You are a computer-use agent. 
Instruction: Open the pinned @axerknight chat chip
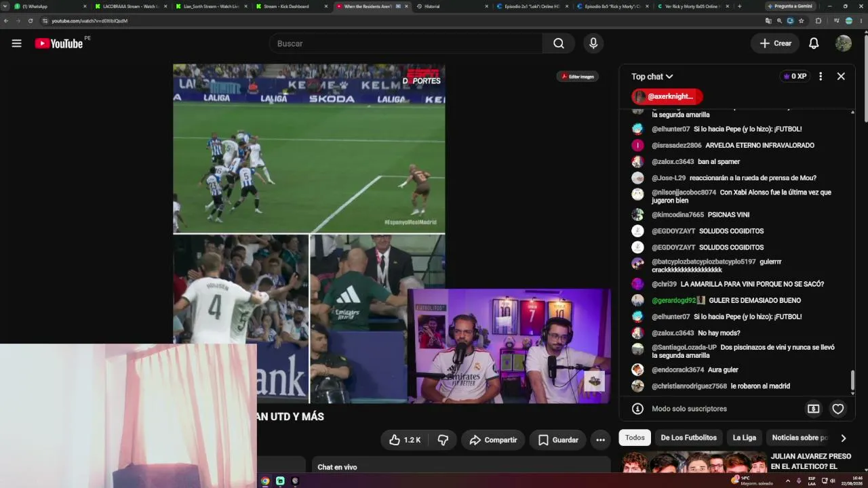(x=667, y=96)
